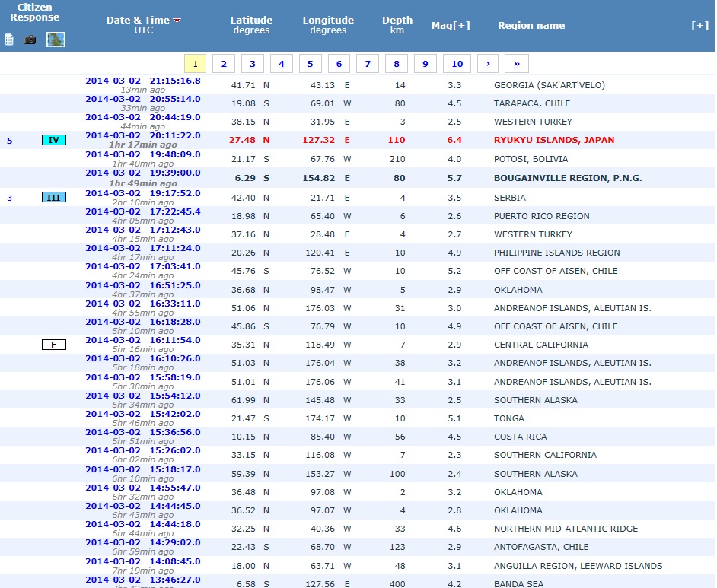Go to page 4 of results

coord(281,64)
